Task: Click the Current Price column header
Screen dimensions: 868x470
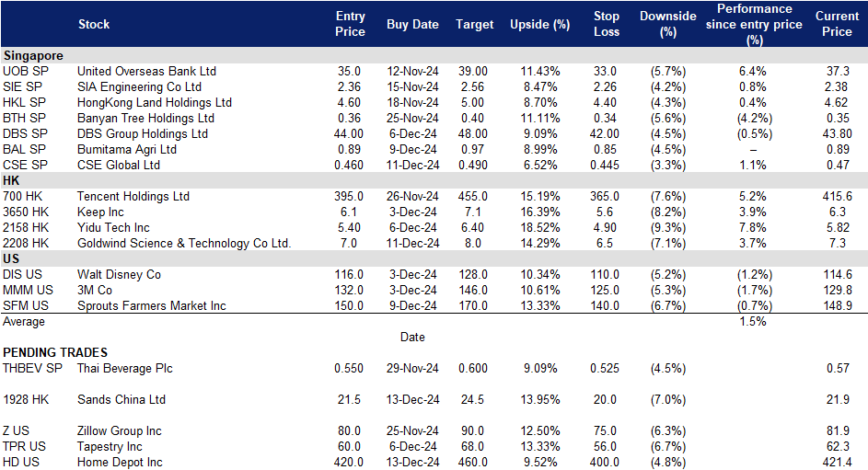Action: pyautogui.click(x=836, y=24)
